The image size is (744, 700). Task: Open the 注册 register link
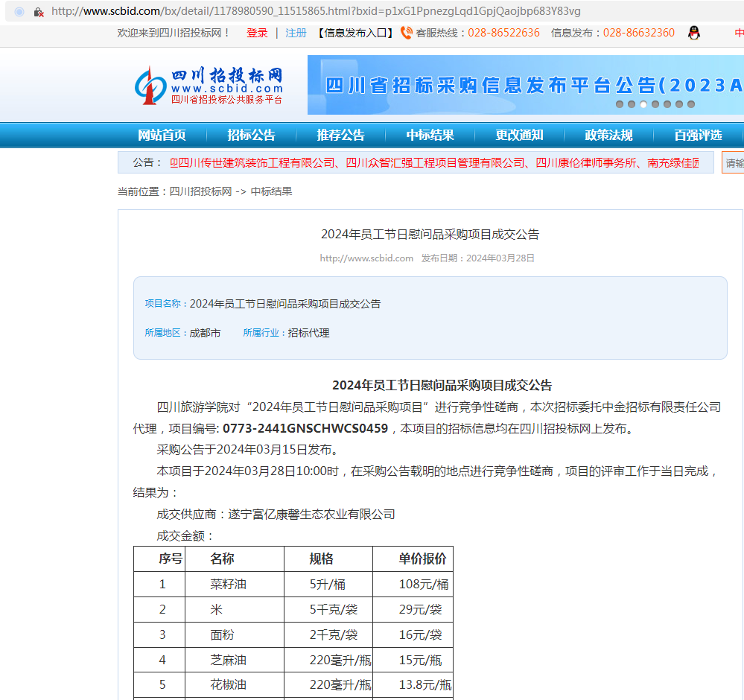tap(296, 33)
